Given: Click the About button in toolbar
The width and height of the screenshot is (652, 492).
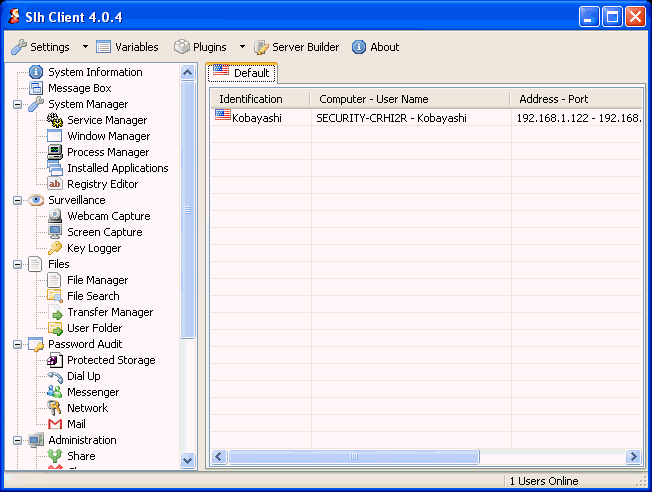Looking at the screenshot, I should click(375, 47).
